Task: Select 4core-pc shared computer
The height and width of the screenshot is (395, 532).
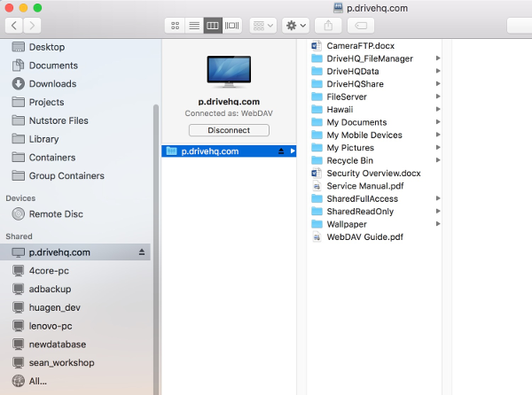Action: click(x=41, y=271)
